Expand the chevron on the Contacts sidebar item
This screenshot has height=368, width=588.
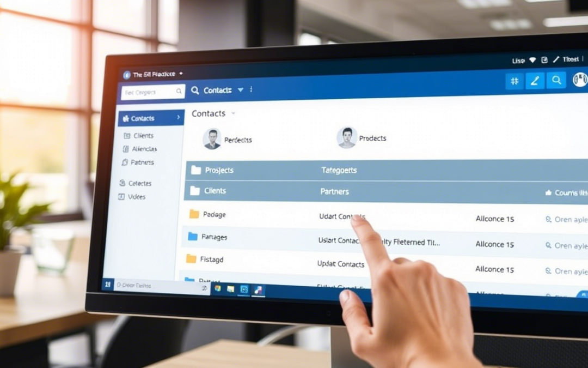pos(178,117)
